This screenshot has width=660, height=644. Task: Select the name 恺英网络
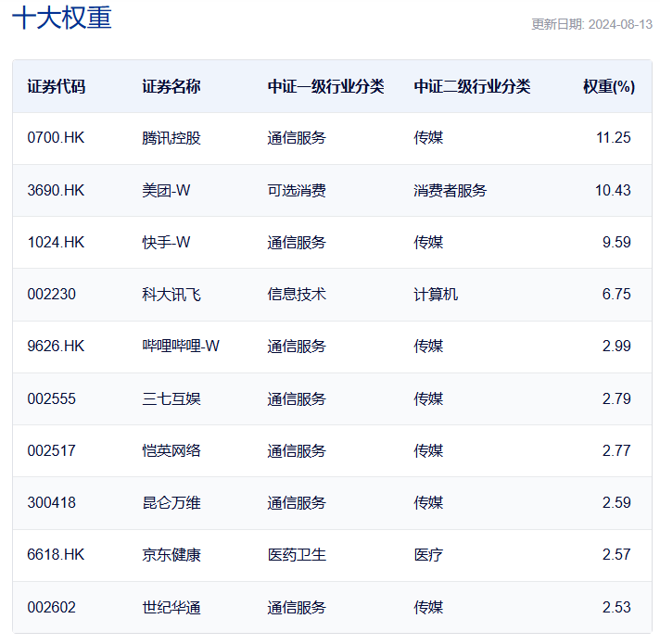171,451
